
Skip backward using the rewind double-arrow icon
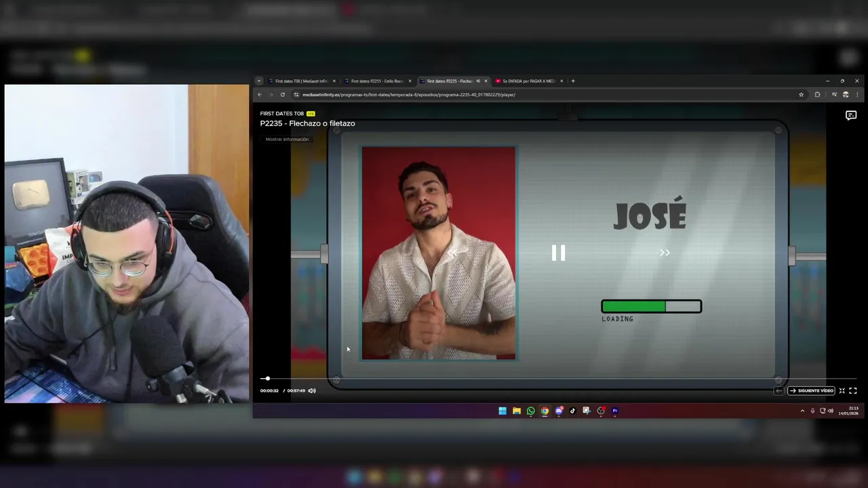click(452, 253)
